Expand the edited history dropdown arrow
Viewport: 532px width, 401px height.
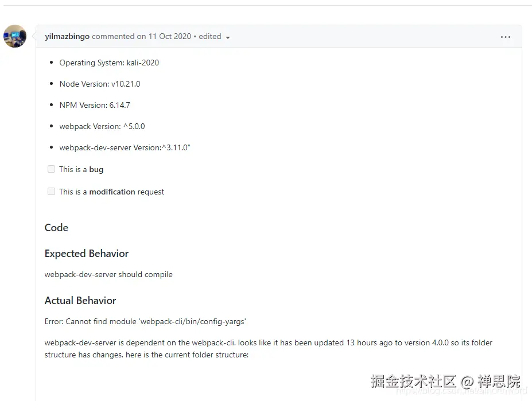pos(228,37)
